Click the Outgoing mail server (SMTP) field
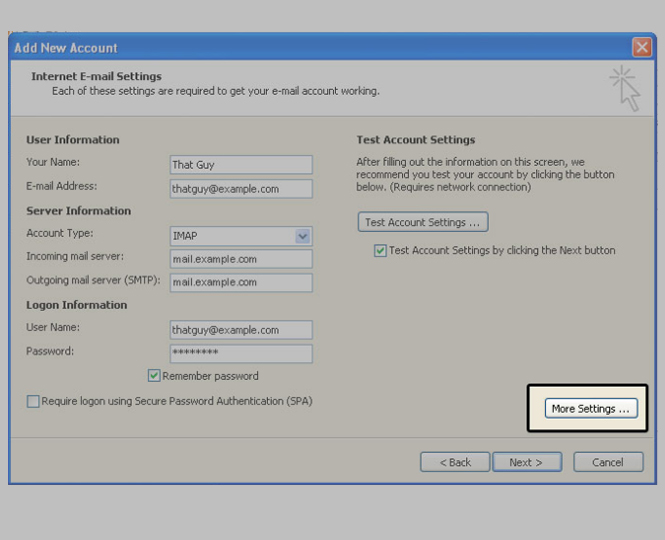 pos(241,282)
